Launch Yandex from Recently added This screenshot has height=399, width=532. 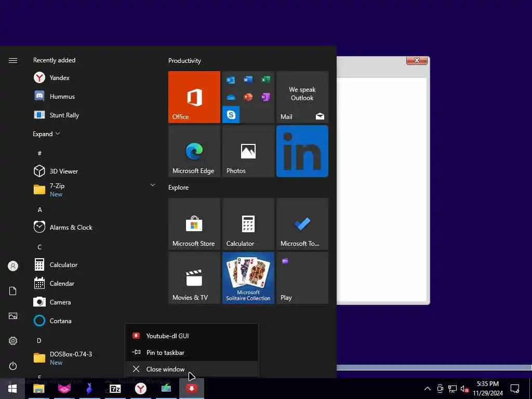click(94, 78)
